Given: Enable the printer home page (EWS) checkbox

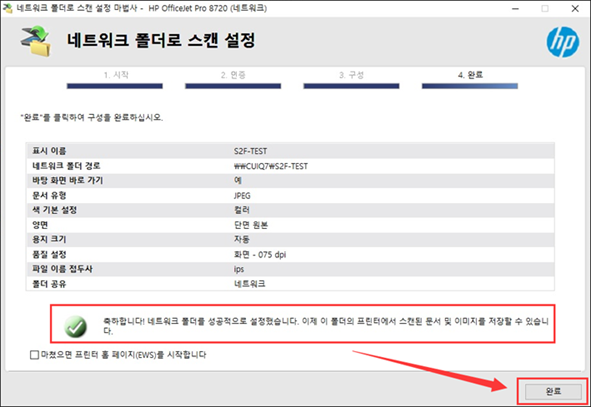Looking at the screenshot, I should point(34,355).
